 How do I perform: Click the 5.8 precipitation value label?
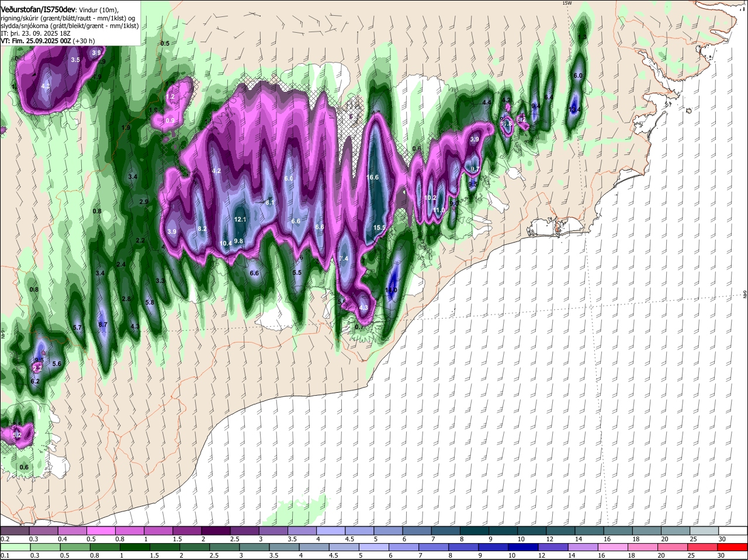pyautogui.click(x=150, y=302)
